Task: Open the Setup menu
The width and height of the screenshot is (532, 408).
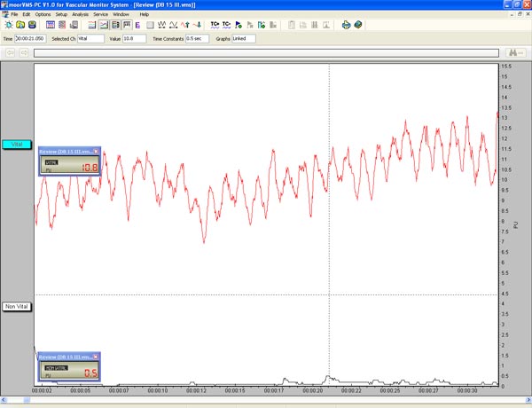Action: [x=61, y=14]
